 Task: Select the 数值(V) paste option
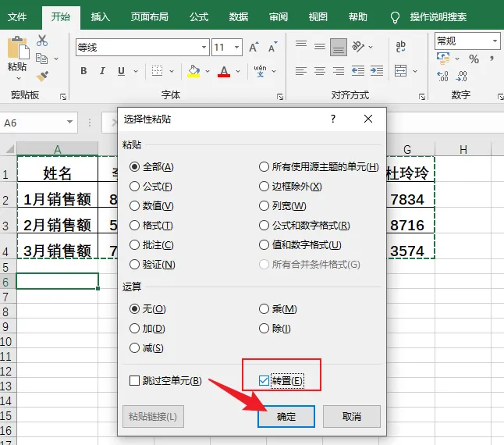pos(151,206)
